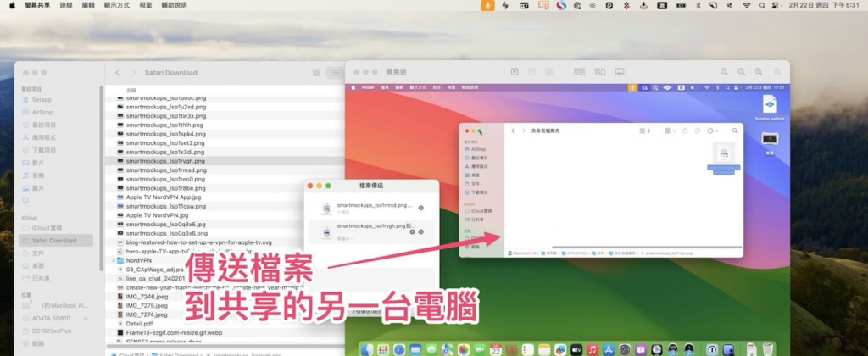Reveal smartmockups_lso1rmsd.png transfer in Finder
This screenshot has width=868, height=356.
click(420, 209)
